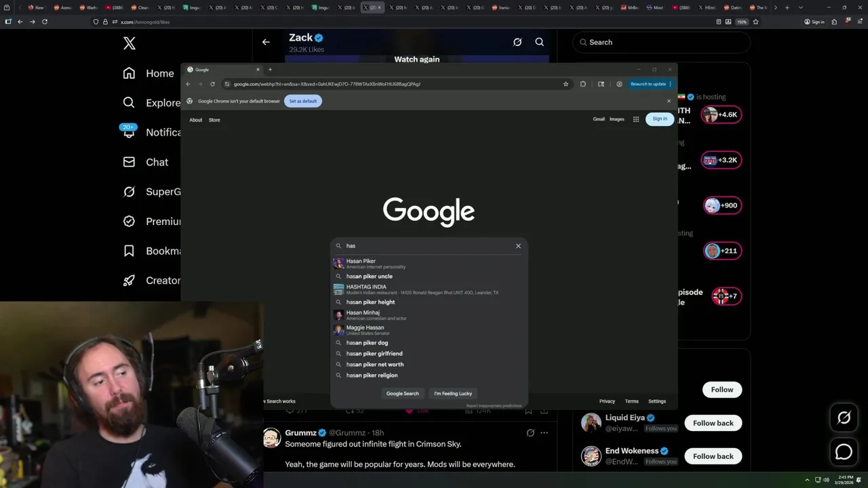Click the search icon in Zack header

539,42
